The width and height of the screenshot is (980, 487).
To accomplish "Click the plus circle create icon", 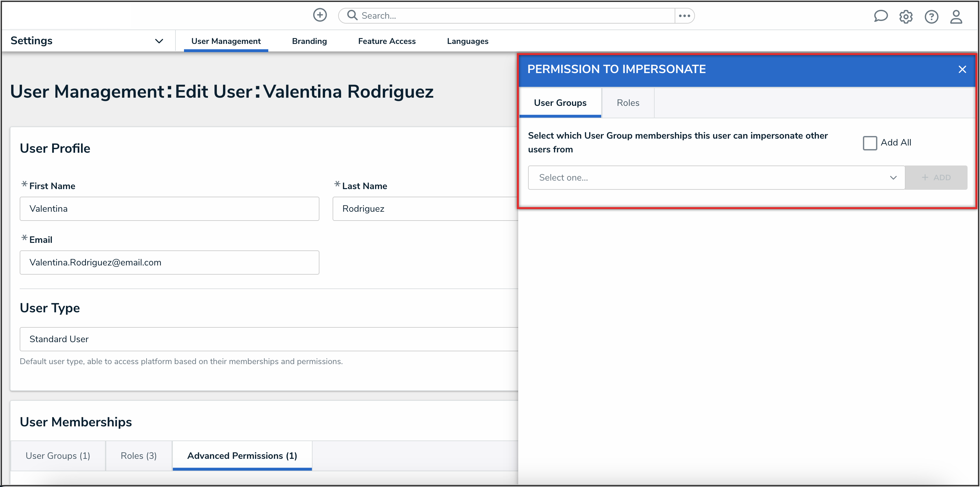I will [319, 15].
